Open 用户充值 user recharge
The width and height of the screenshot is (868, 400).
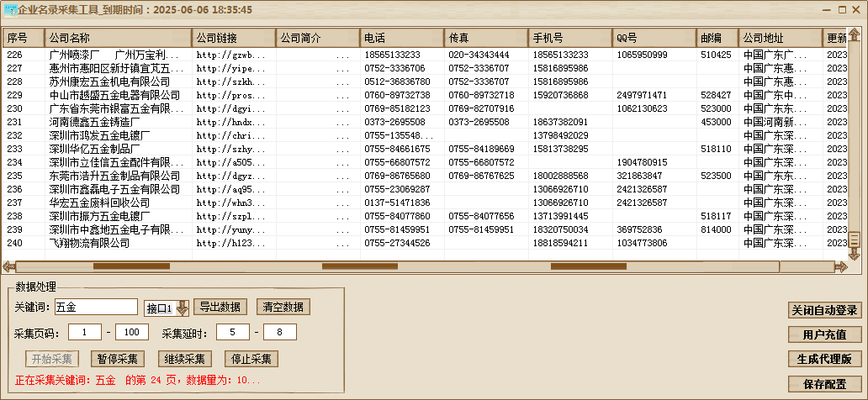point(824,334)
